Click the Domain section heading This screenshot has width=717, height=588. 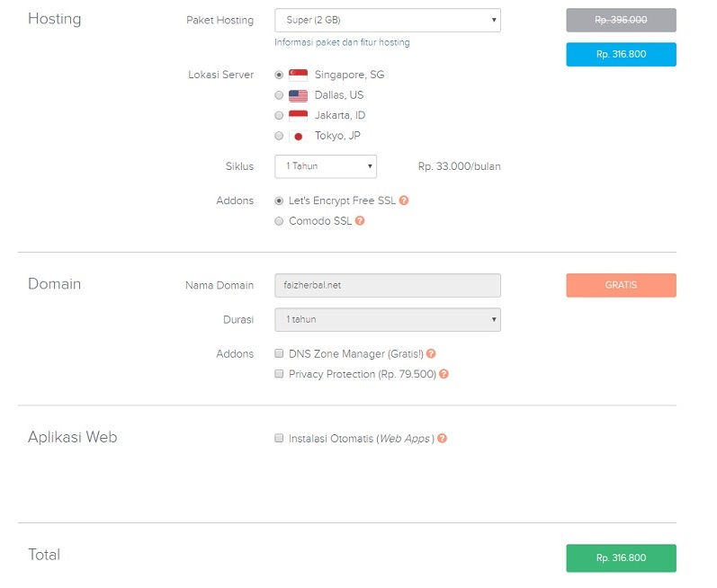(x=54, y=284)
